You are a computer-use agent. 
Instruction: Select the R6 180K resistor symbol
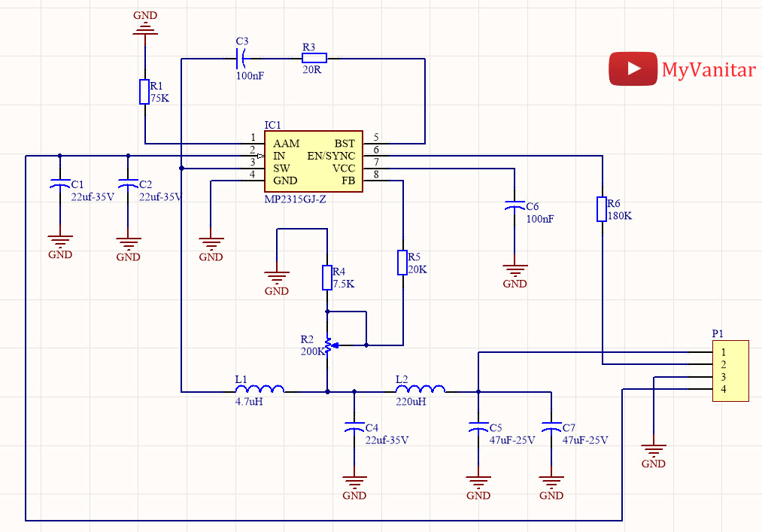click(x=602, y=209)
